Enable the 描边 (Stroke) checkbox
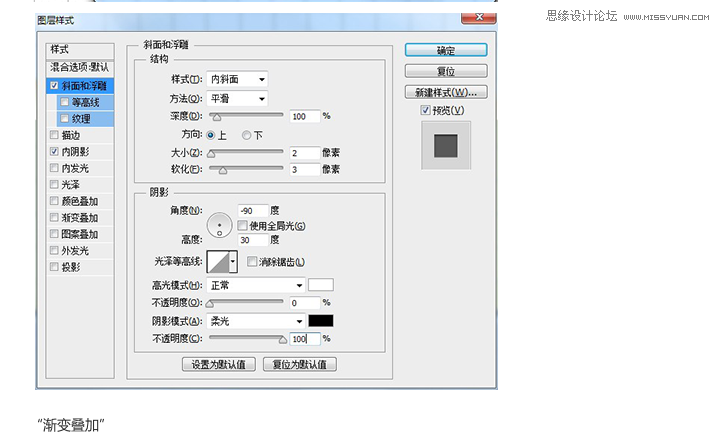The height and width of the screenshot is (441, 720). [x=54, y=135]
